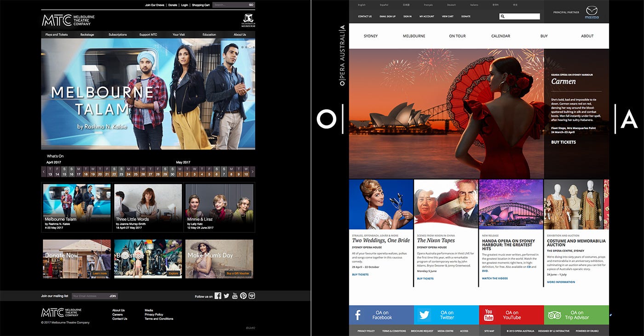Go to previous dates in What's On calendar
644x336 pixels.
44,172
